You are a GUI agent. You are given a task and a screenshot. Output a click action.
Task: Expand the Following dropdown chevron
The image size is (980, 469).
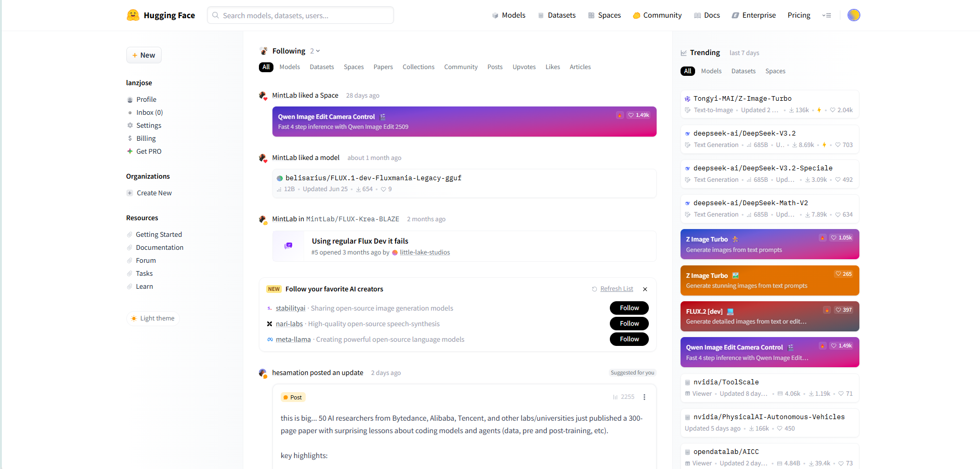pyautogui.click(x=318, y=51)
